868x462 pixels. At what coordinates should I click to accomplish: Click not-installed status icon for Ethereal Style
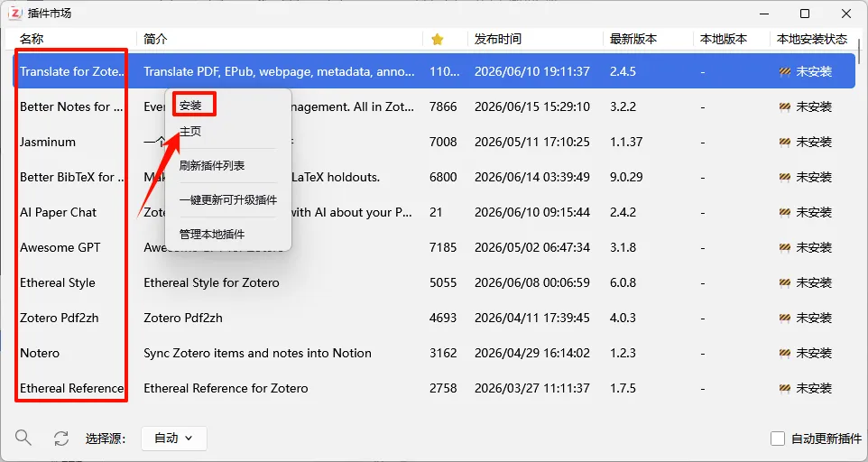784,282
